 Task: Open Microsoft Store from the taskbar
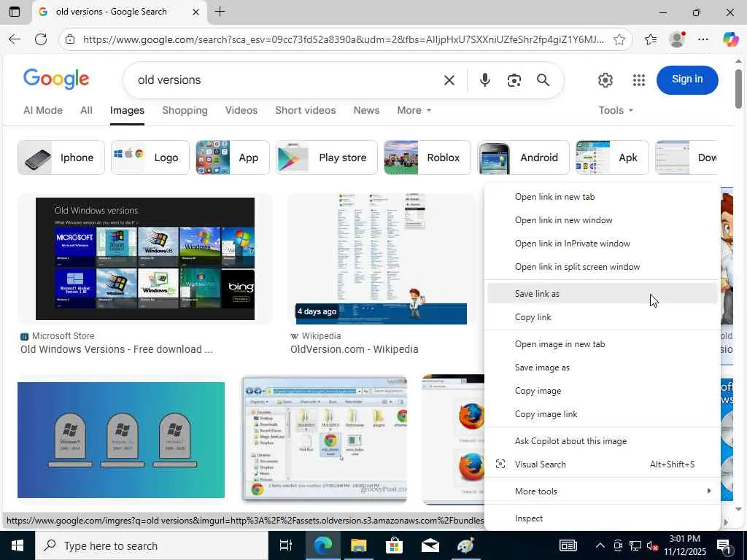[394, 545]
